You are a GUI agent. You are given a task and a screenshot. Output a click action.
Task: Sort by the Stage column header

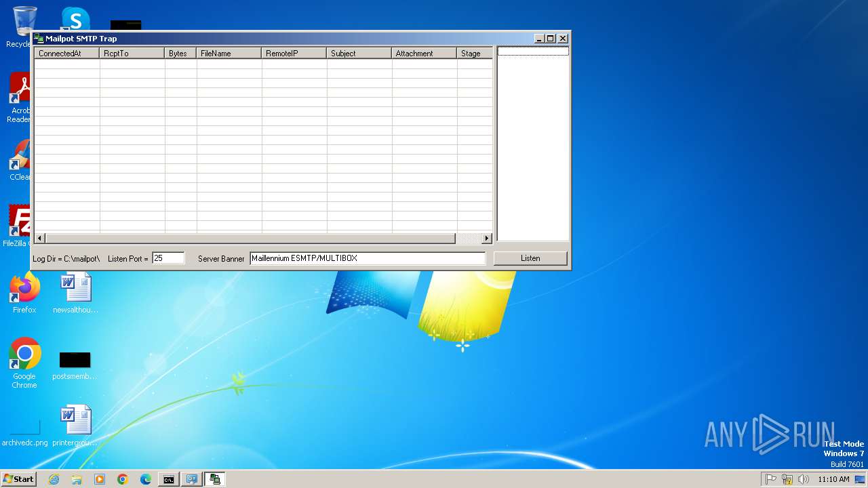tap(475, 53)
